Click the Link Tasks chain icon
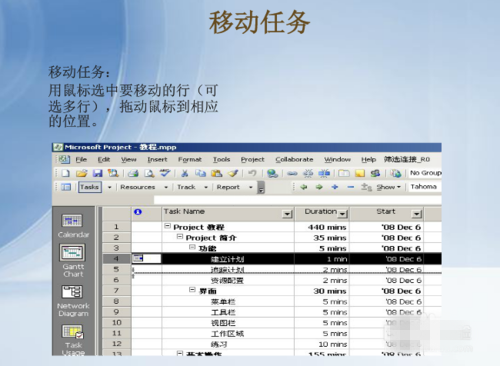 tap(292, 173)
